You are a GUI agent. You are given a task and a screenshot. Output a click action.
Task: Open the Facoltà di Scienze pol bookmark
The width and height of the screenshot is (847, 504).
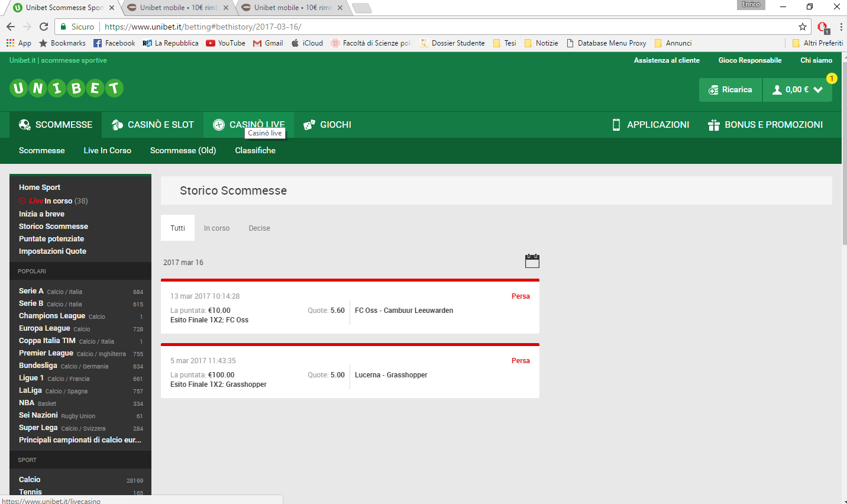click(x=371, y=43)
